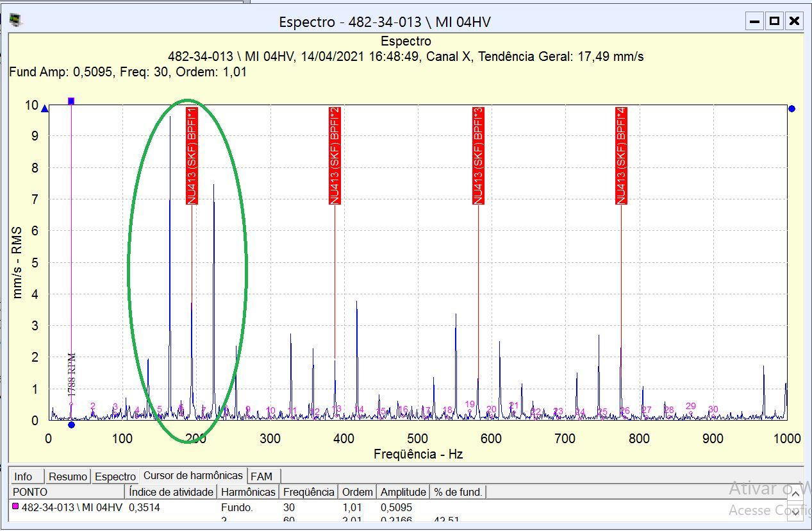812x531 pixels.
Task: Maximize the Espectro window
Action: [774, 21]
